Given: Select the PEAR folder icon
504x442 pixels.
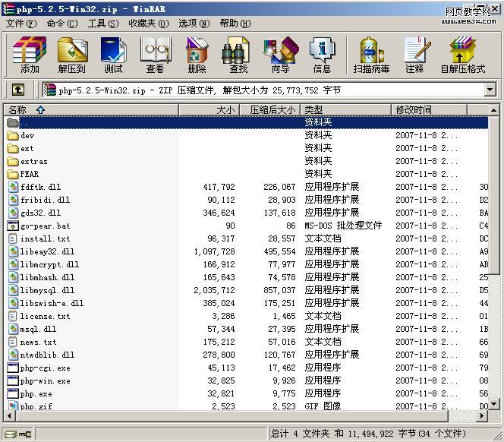Looking at the screenshot, I should click(x=13, y=174).
